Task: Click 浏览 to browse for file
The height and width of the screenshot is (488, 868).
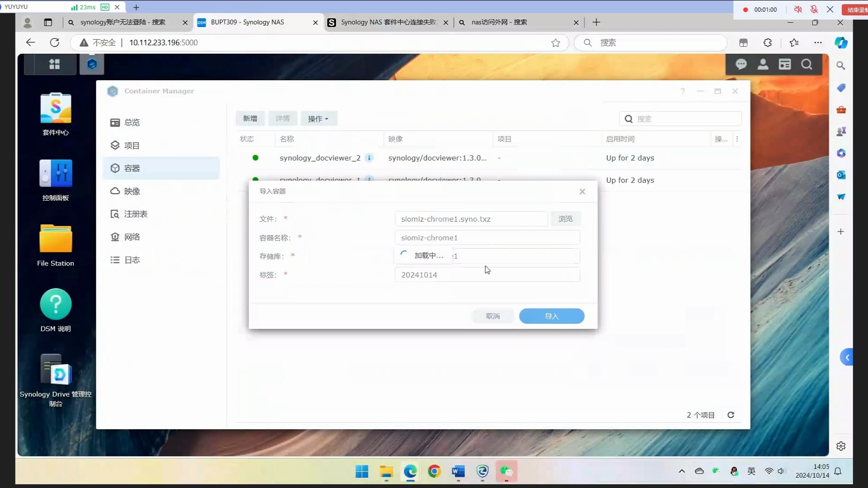Action: pos(565,219)
